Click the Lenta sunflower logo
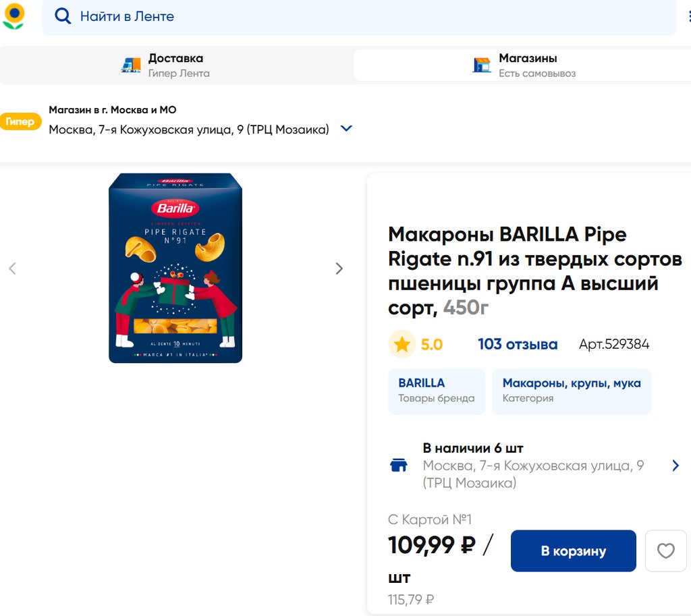Image resolution: width=691 pixels, height=616 pixels. pyautogui.click(x=13, y=16)
